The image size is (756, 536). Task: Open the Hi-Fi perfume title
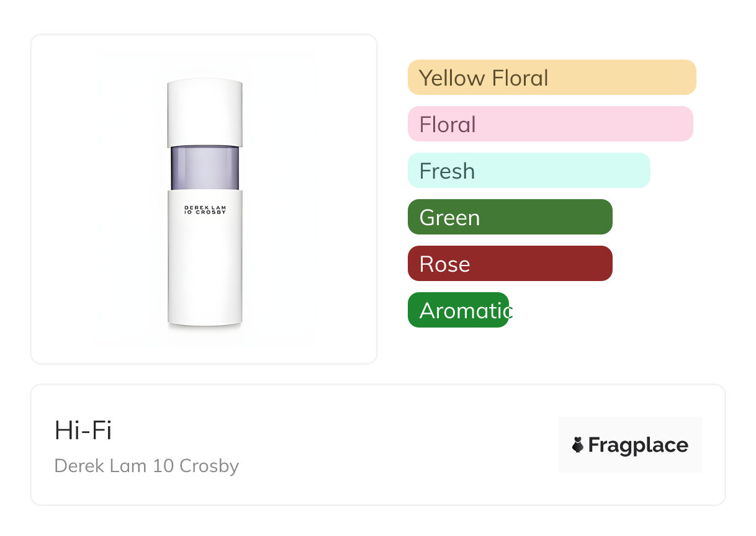tap(83, 431)
